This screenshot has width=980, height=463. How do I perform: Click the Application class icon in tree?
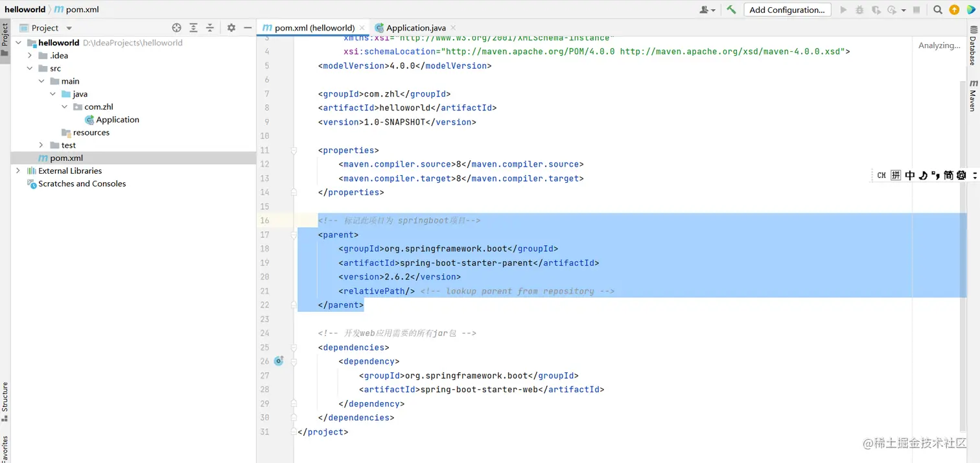point(89,120)
